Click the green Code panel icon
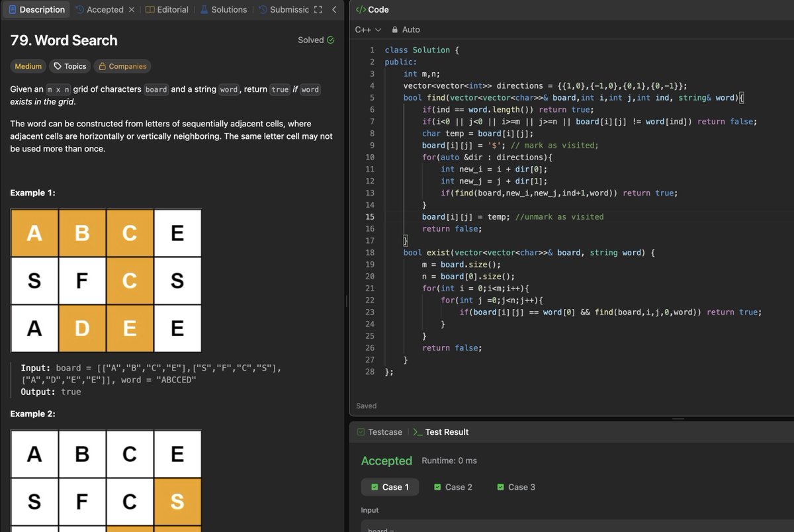The image size is (794, 532). click(x=361, y=9)
